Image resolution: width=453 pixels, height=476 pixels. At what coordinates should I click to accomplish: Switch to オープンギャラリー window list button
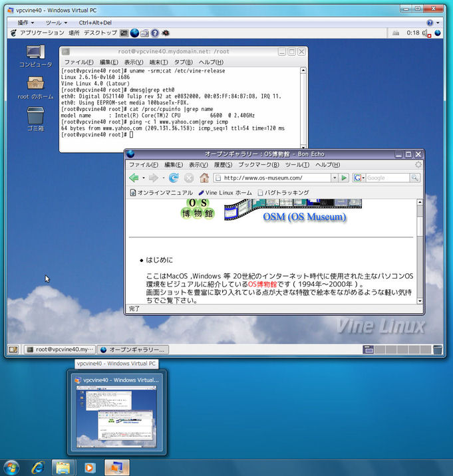pos(133,350)
